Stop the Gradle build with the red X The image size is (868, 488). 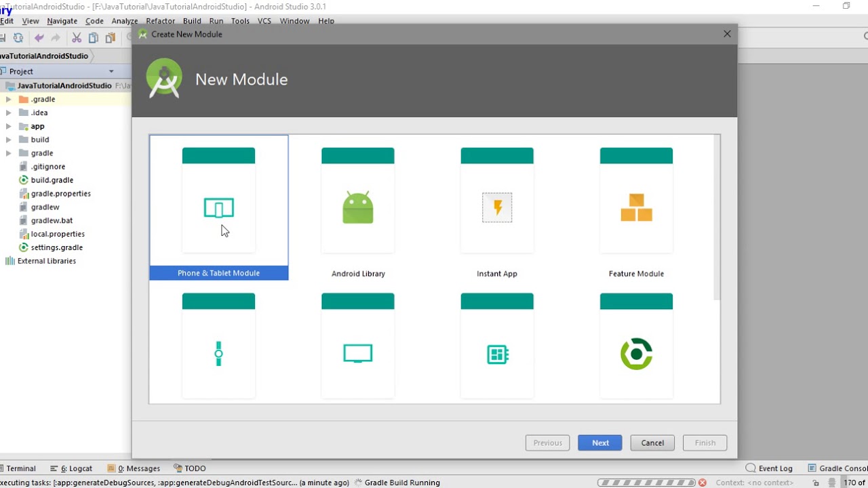click(x=703, y=483)
